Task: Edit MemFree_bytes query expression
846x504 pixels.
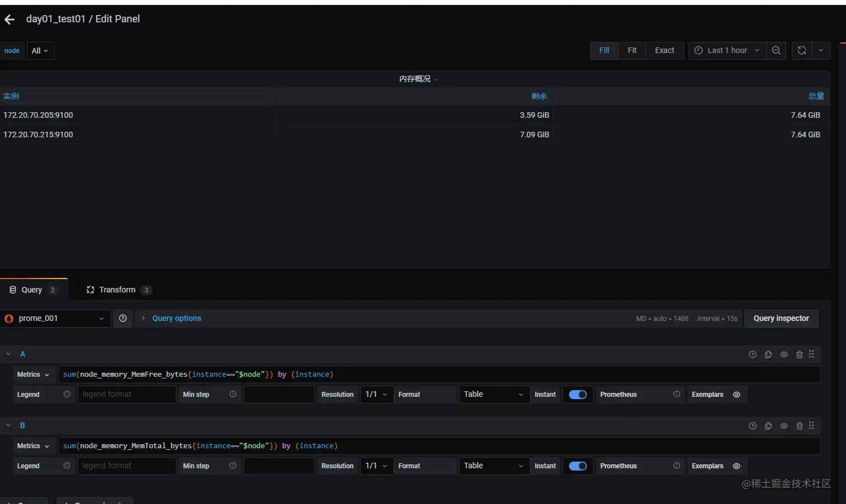Action: [439, 375]
